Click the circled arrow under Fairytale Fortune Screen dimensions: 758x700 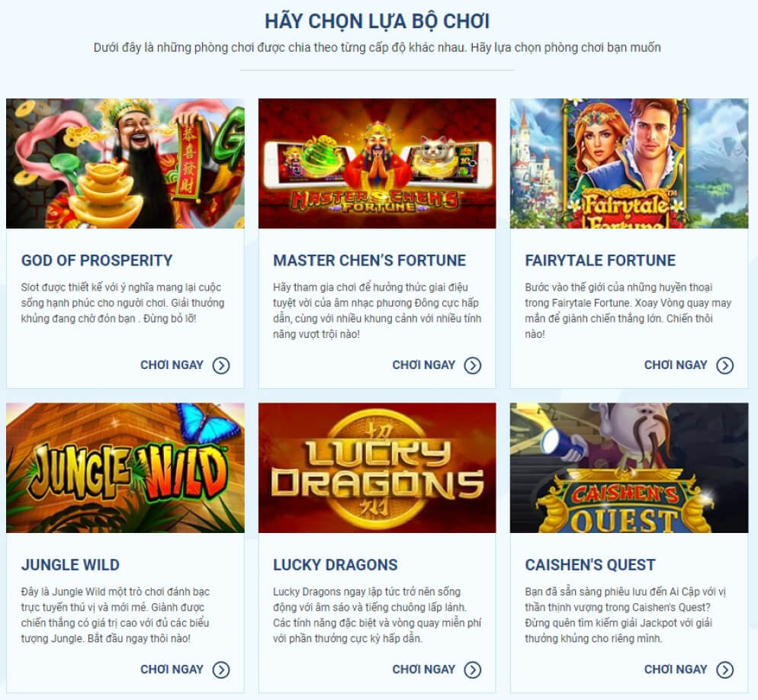click(724, 365)
